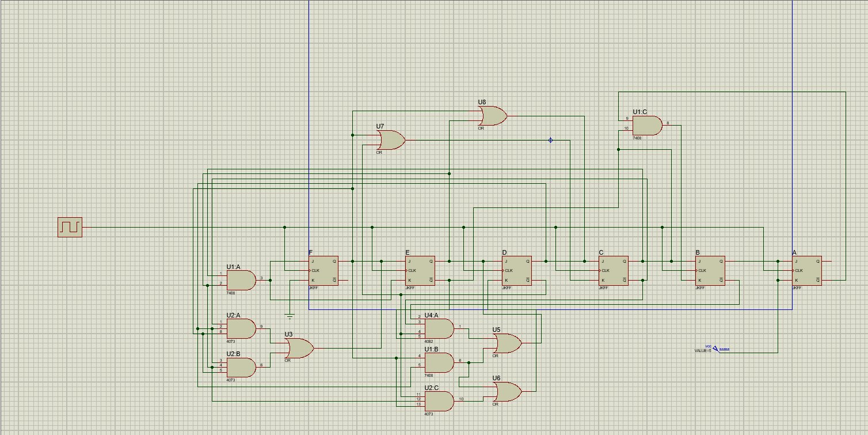
Task: Select the U8 OR gate
Action: click(493, 116)
